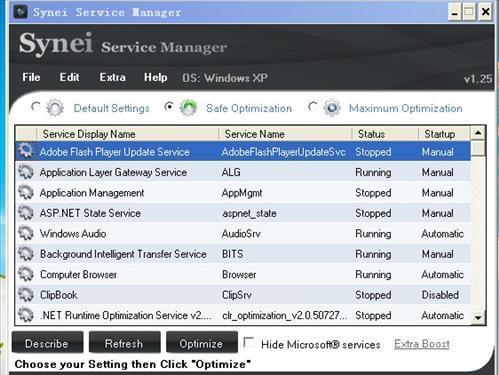Click the service list scrollbar thumb
This screenshot has height=375, width=499.
pyautogui.click(x=478, y=148)
